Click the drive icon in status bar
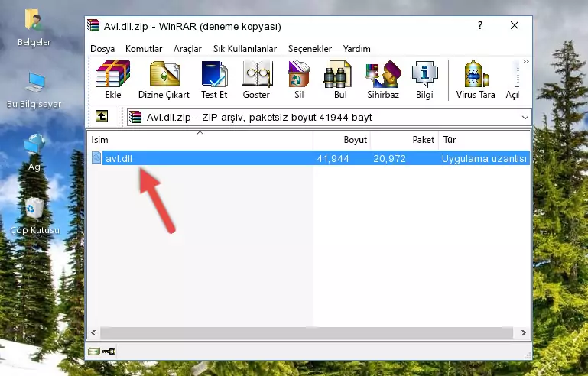The image size is (588, 376). coord(93,352)
